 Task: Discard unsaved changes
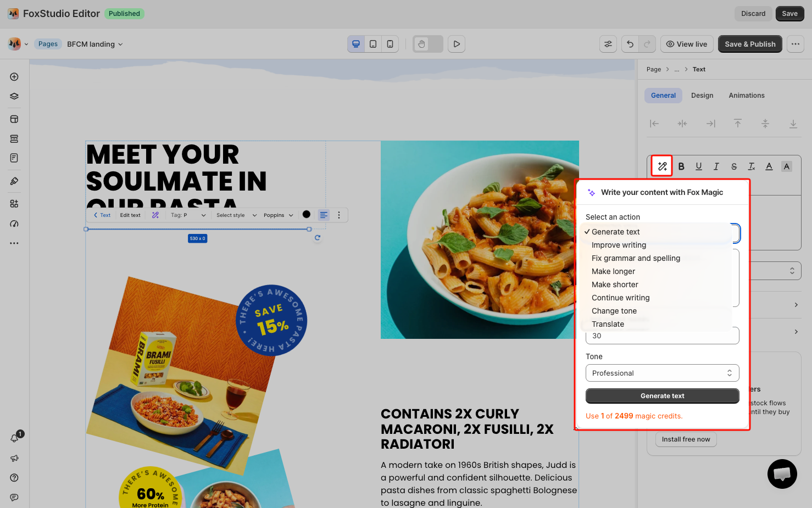(x=753, y=14)
